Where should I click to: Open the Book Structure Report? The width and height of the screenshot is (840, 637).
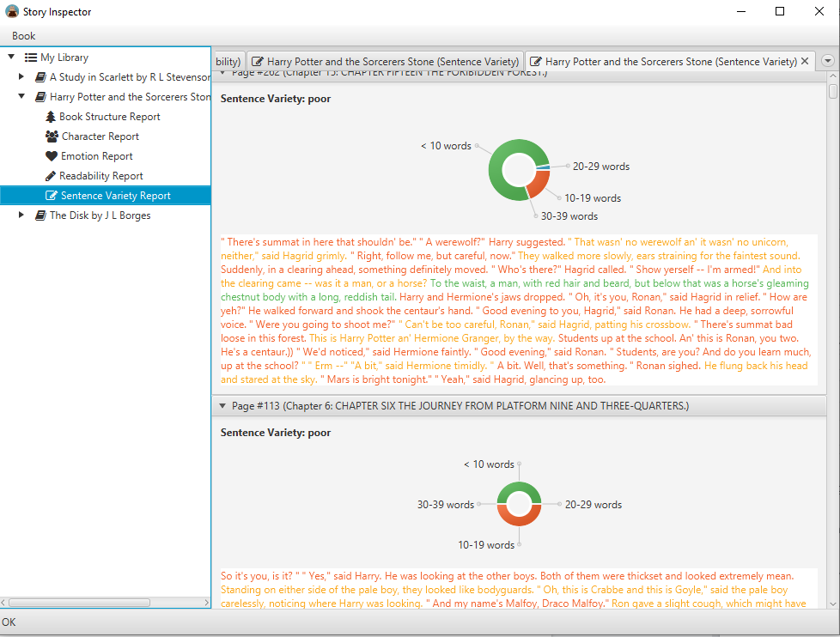tap(110, 117)
